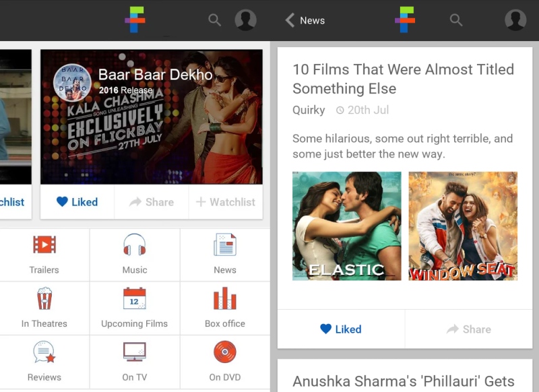Open the Anushka Sharma's Phillauri article headline
Screen dimensions: 539x392
(403, 381)
